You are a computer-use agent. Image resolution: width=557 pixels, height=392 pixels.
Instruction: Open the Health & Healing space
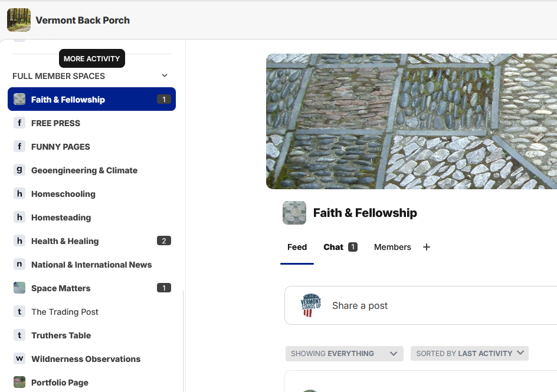[x=65, y=241]
